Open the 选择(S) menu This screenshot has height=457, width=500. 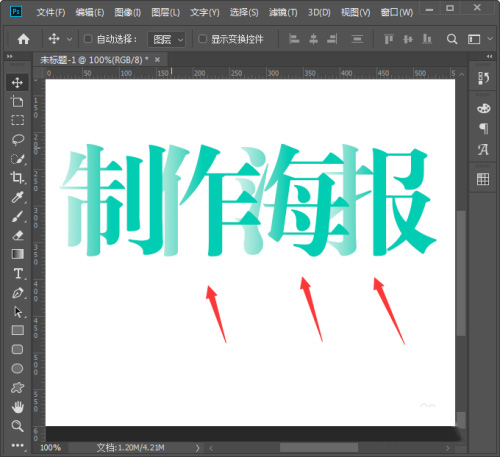(244, 13)
